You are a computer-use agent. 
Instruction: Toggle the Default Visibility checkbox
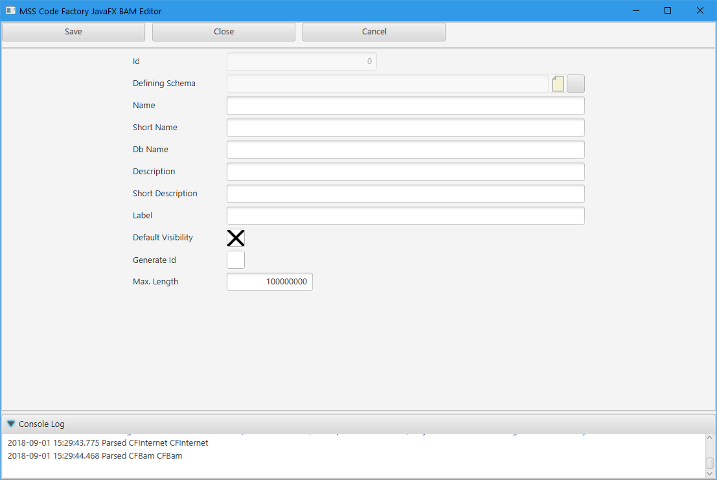click(x=236, y=238)
